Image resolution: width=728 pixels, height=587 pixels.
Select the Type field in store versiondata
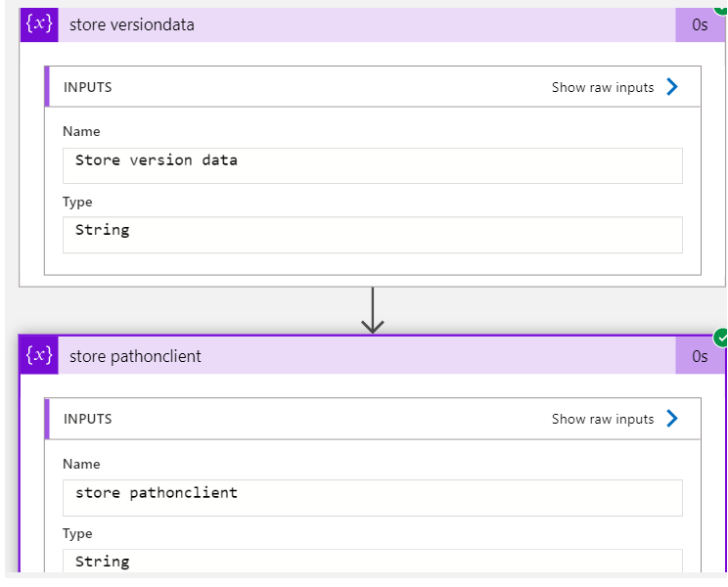pos(373,235)
